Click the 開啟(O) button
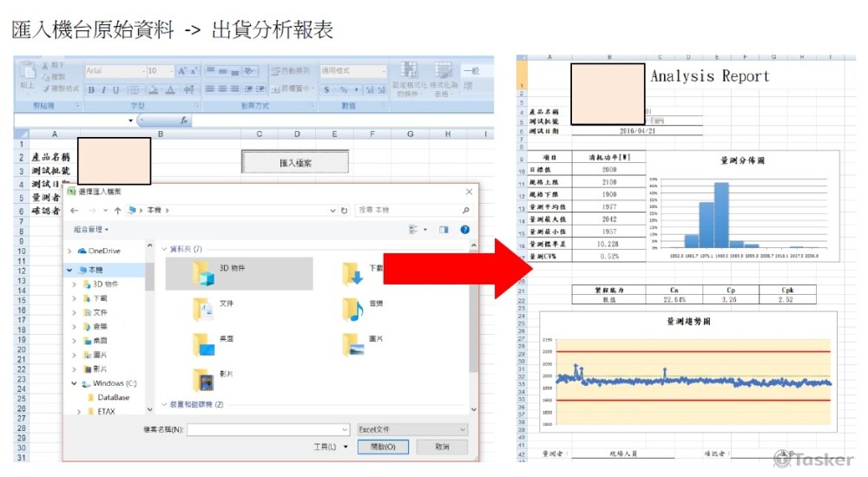 [382, 447]
